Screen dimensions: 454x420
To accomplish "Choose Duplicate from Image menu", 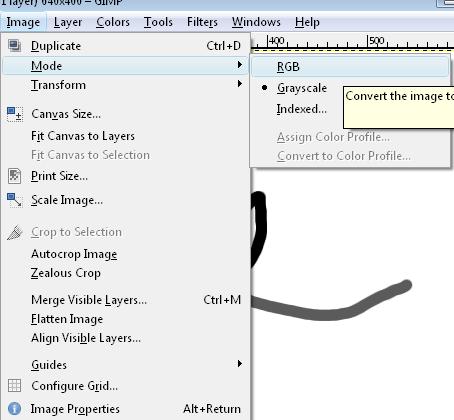I will pos(125,46).
